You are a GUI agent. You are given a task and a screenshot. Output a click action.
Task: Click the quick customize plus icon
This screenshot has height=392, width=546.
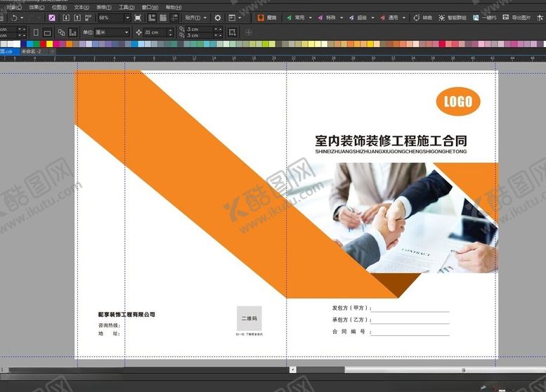coord(248,32)
